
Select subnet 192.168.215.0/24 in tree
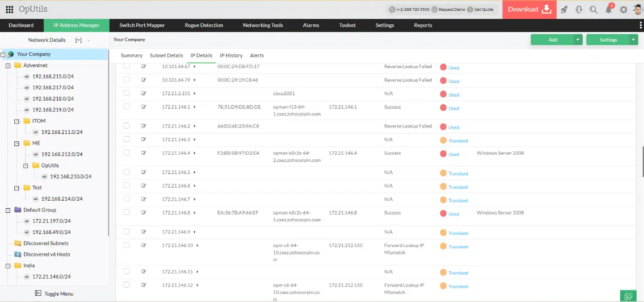coord(53,77)
